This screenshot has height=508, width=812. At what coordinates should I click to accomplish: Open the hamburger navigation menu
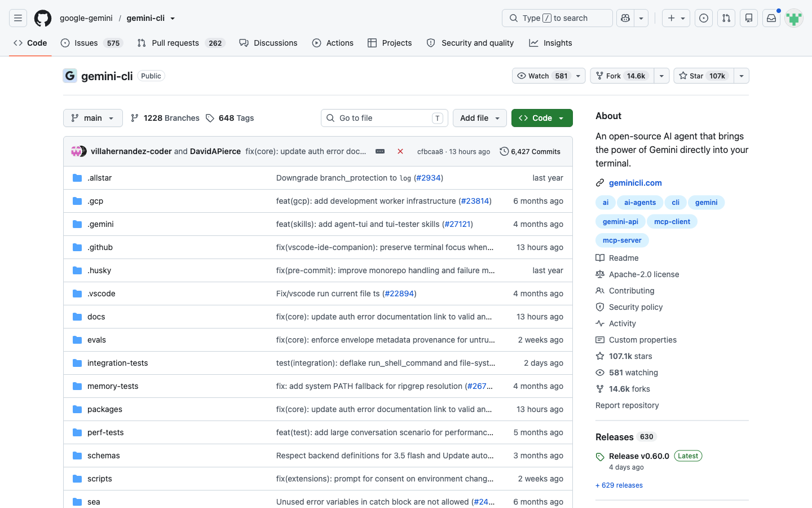pyautogui.click(x=18, y=18)
